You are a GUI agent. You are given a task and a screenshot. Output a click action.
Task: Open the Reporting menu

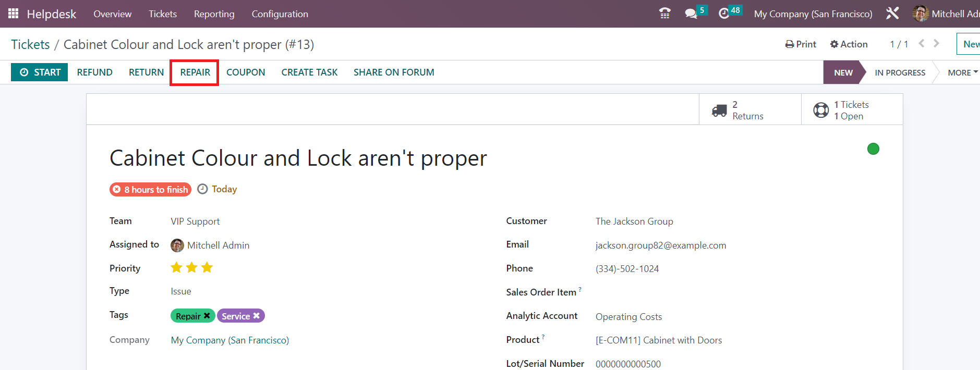point(214,14)
